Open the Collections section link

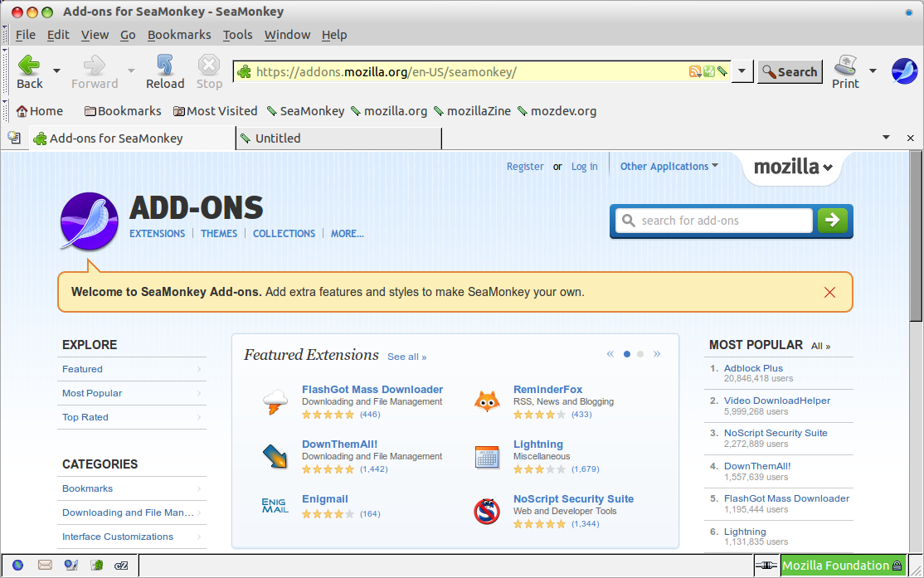(x=284, y=233)
